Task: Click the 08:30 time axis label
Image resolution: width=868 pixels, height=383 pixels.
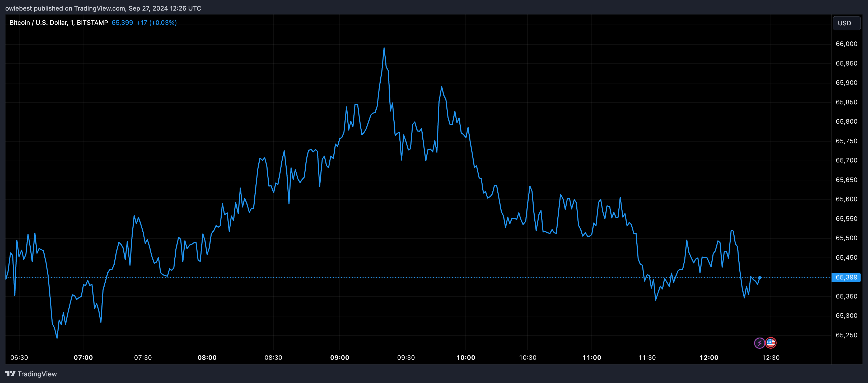Action: click(273, 357)
